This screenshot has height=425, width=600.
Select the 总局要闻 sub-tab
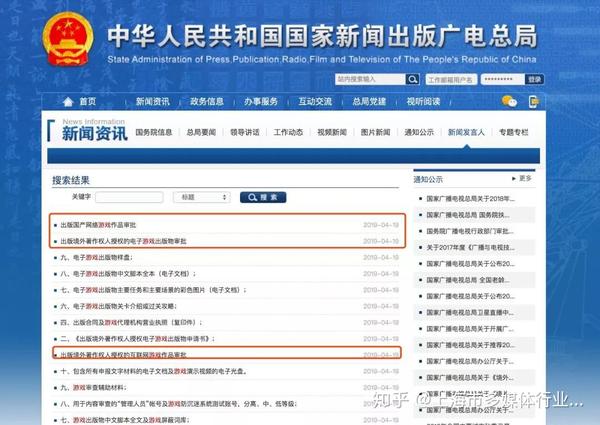201,132
